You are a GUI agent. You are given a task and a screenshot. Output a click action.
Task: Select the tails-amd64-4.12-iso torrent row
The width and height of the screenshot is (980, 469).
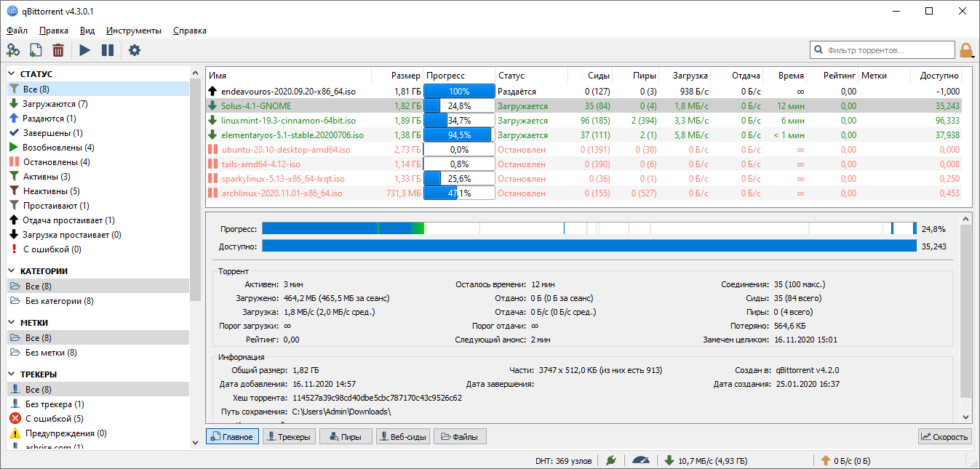tap(583, 164)
